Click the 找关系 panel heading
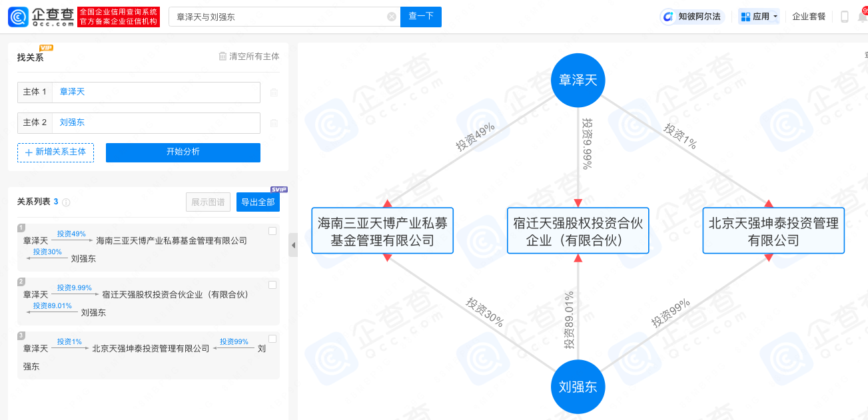This screenshot has width=868, height=420. (31, 57)
